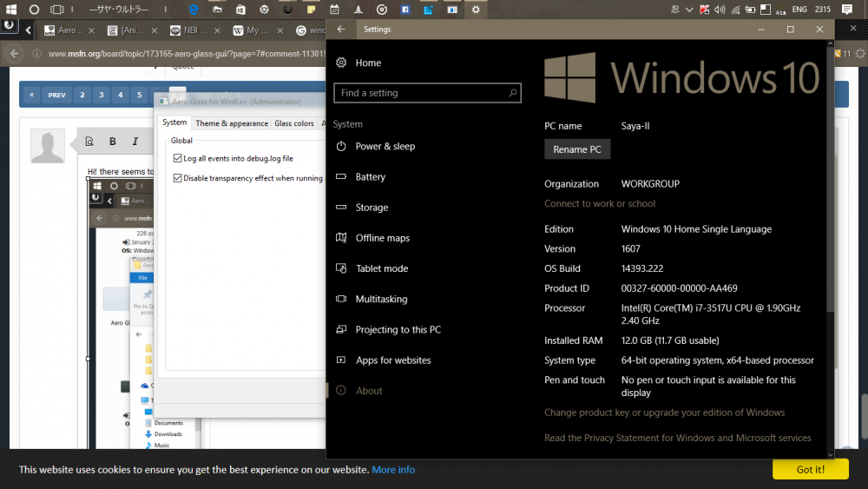Show hidden system tray icons chevron

689,10
